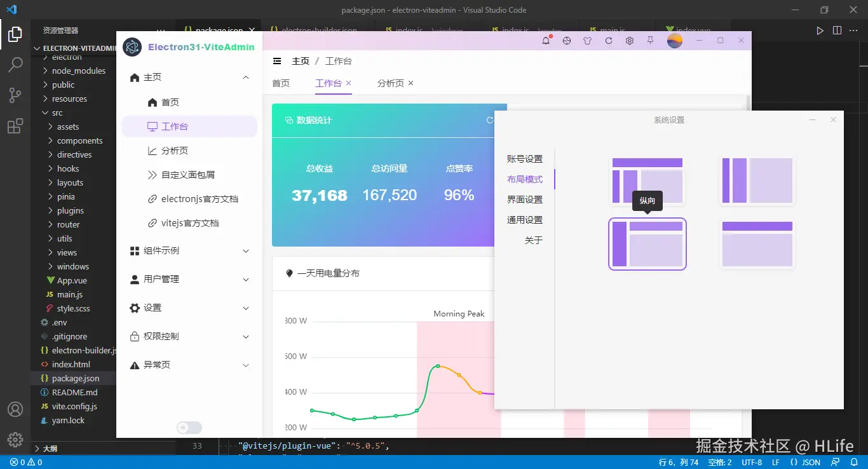Click 主页 in the breadcrumb
The image size is (868, 469).
(300, 61)
